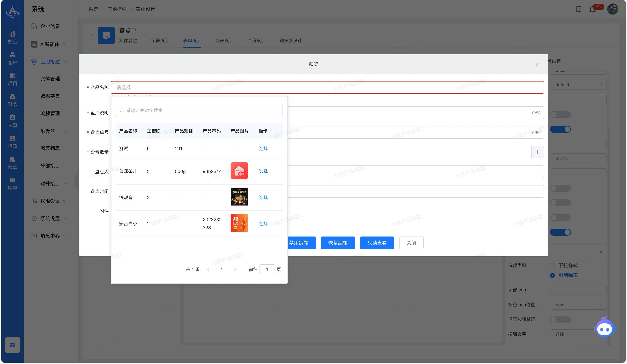Expand the 权限设置 menu
The image size is (627, 364).
(50, 201)
